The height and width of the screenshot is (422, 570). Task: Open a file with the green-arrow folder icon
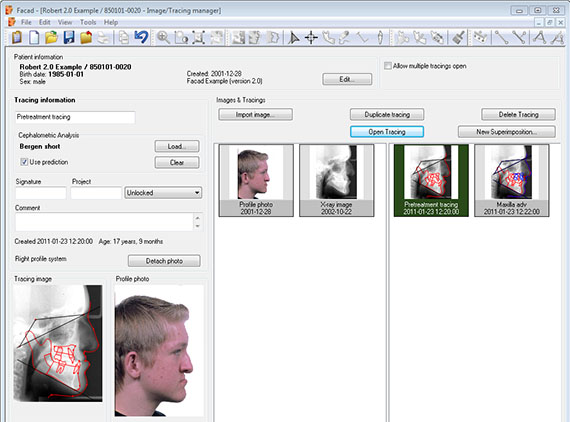[52, 37]
